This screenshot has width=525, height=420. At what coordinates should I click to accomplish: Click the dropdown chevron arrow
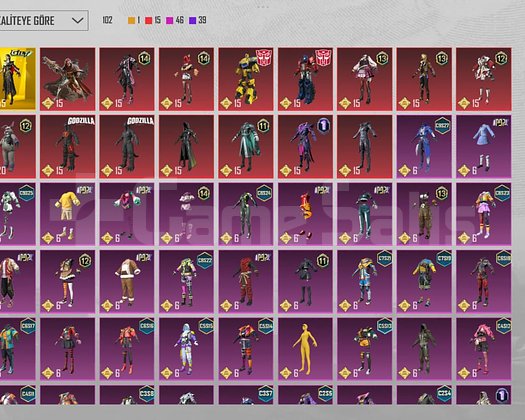point(78,21)
